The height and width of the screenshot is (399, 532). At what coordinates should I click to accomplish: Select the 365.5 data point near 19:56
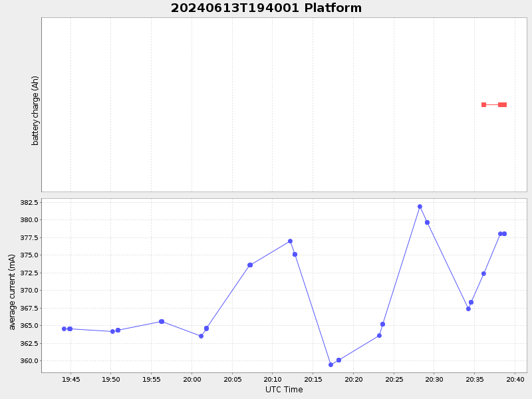click(x=162, y=322)
